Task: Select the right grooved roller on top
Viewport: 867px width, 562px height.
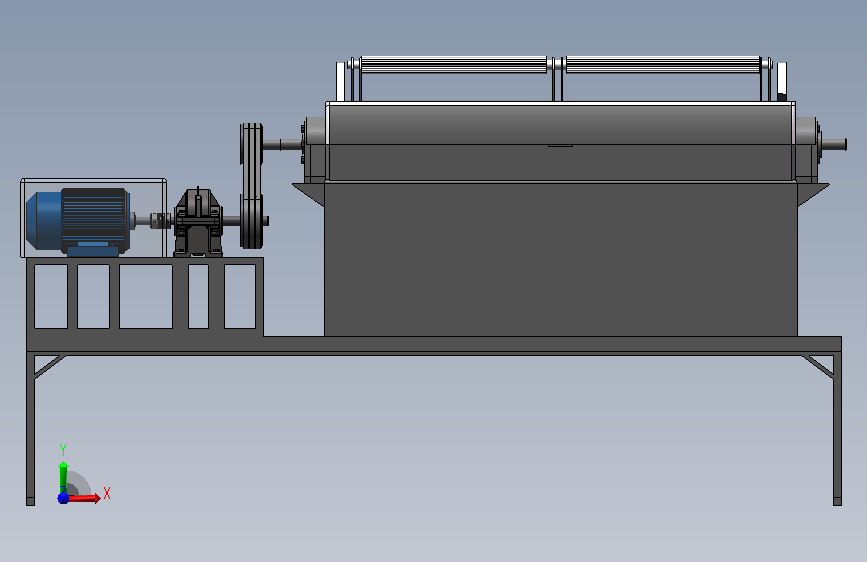Action: coord(663,65)
